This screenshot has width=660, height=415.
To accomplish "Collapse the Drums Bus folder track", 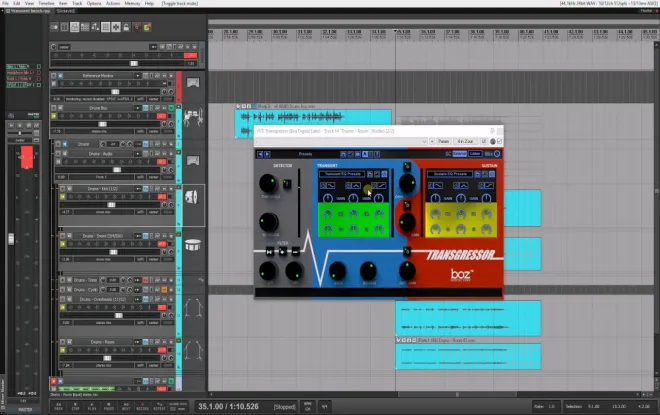I will pos(178,107).
